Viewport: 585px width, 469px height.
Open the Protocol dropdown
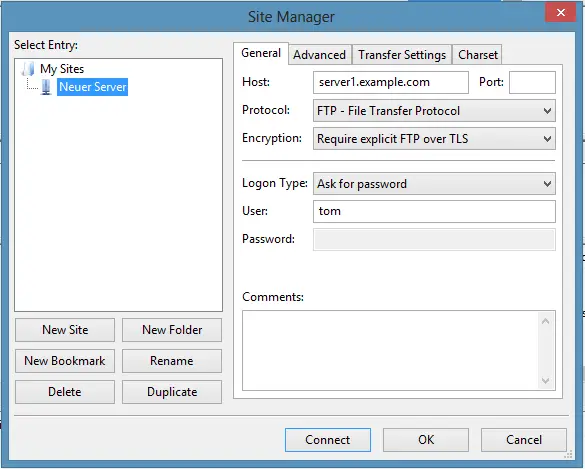click(x=434, y=111)
